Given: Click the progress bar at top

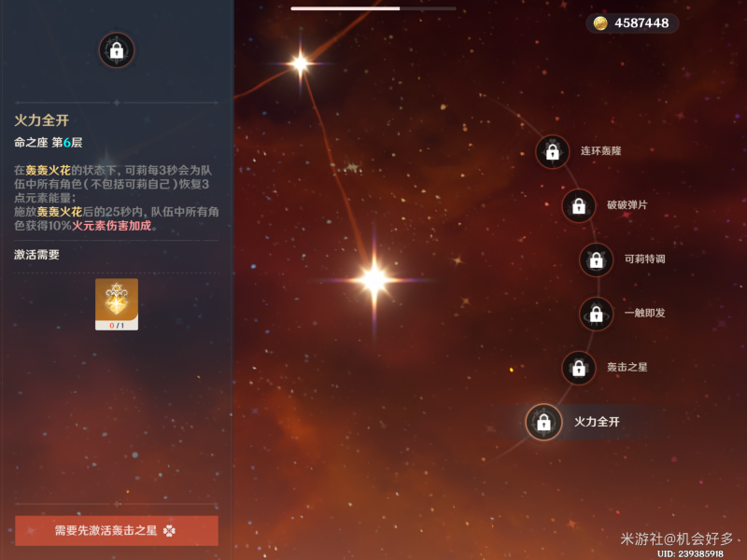Looking at the screenshot, I should pyautogui.click(x=373, y=8).
